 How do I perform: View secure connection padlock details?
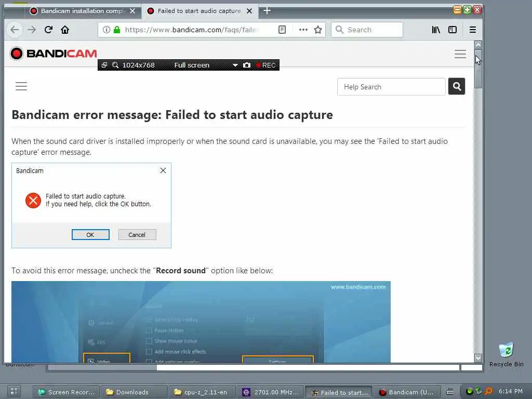[117, 30]
